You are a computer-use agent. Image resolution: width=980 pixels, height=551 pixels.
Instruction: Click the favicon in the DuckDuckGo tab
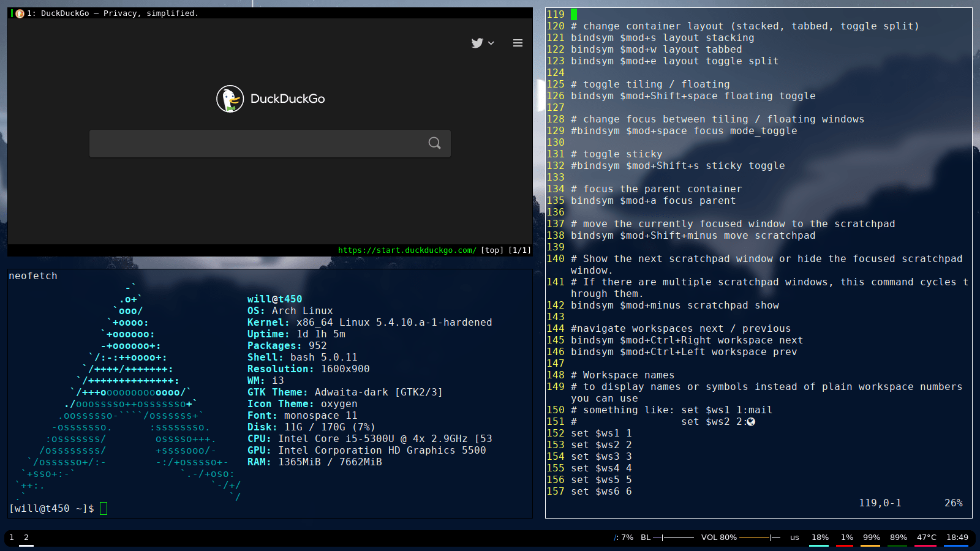coord(20,13)
